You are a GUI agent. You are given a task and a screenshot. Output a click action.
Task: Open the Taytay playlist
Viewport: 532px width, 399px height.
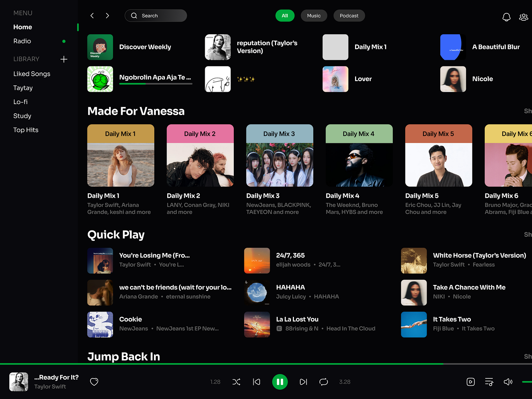(x=23, y=88)
